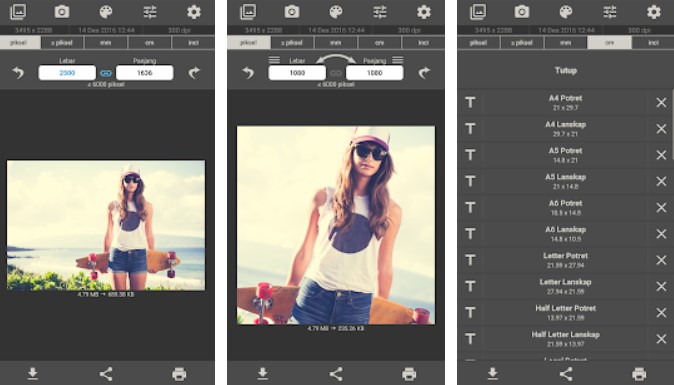
Task: Select the mm tab in the 2500-width screen
Action: point(106,43)
